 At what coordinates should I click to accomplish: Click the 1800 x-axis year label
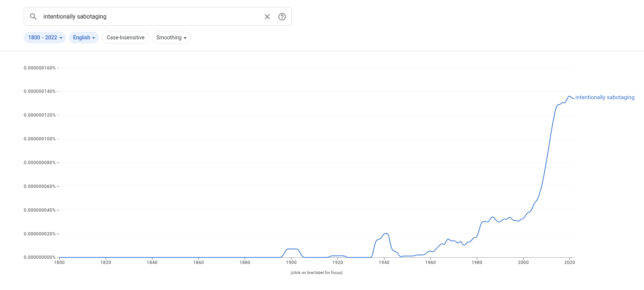(59, 263)
